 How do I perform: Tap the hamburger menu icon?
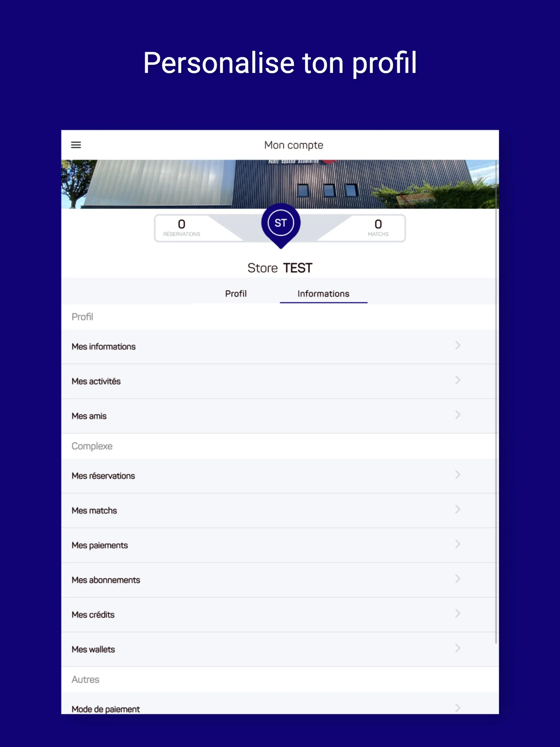point(77,145)
